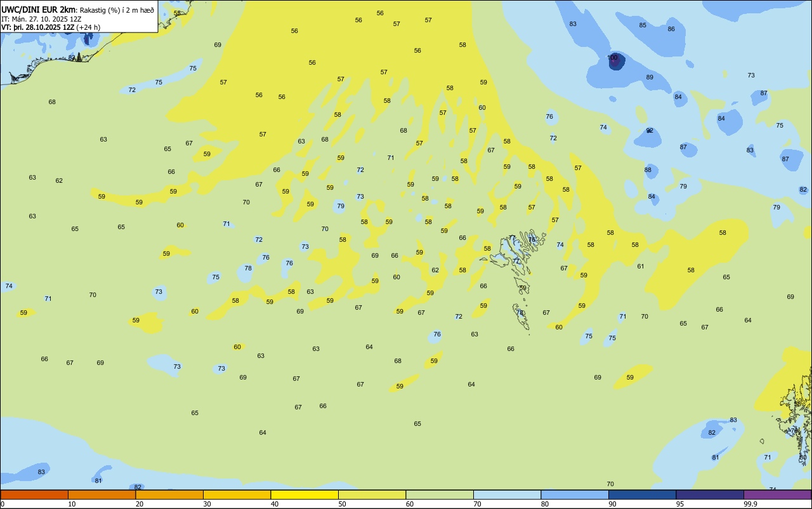Image resolution: width=812 pixels, height=509 pixels.
Task: Click the legend tick label 20
Action: [x=140, y=504]
